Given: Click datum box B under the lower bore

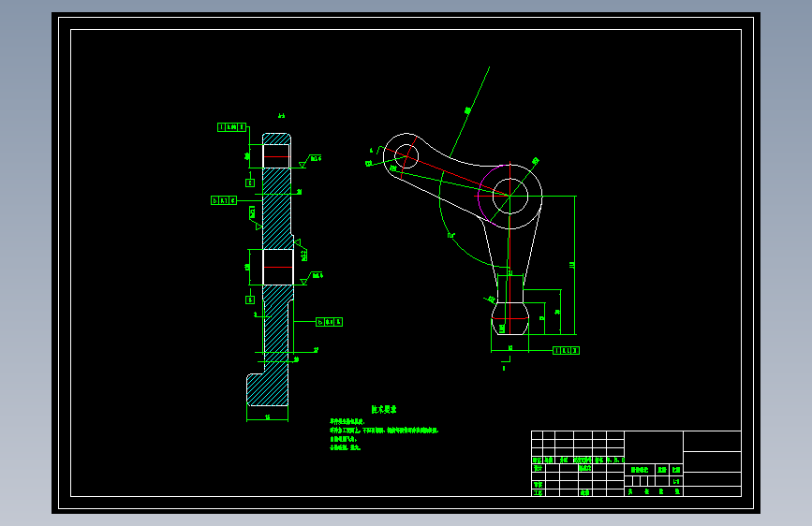Looking at the screenshot, I should (x=250, y=300).
